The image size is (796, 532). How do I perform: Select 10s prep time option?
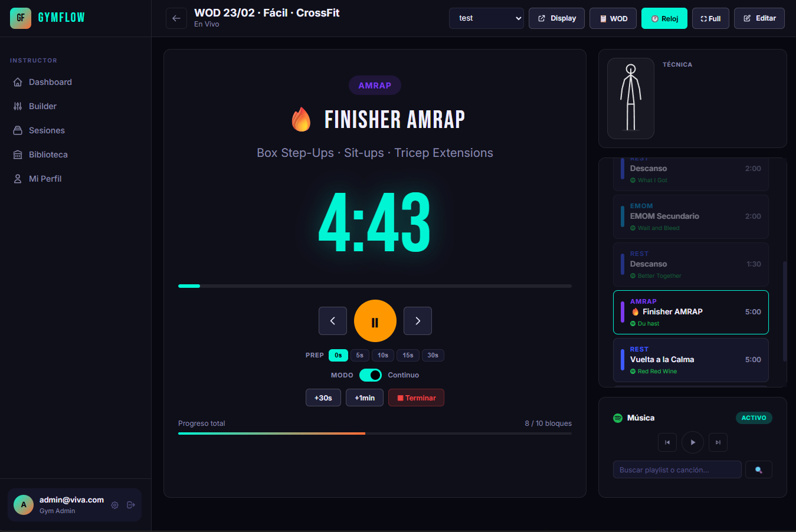[383, 355]
